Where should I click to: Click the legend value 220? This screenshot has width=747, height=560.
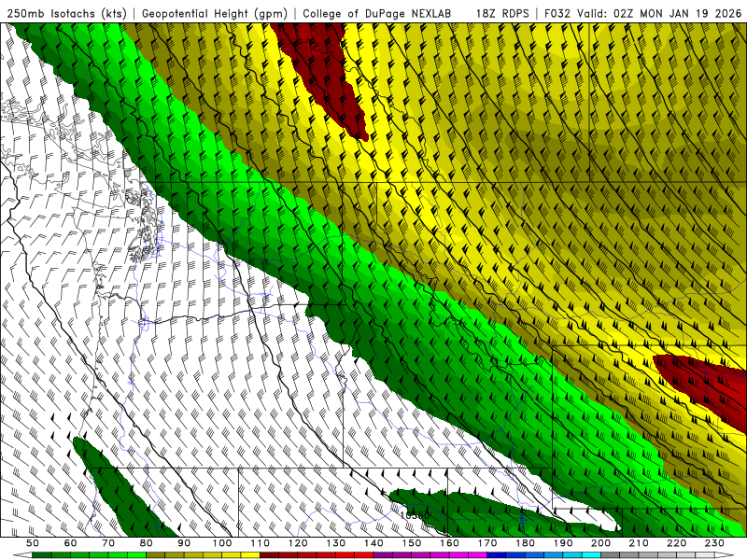point(676,543)
